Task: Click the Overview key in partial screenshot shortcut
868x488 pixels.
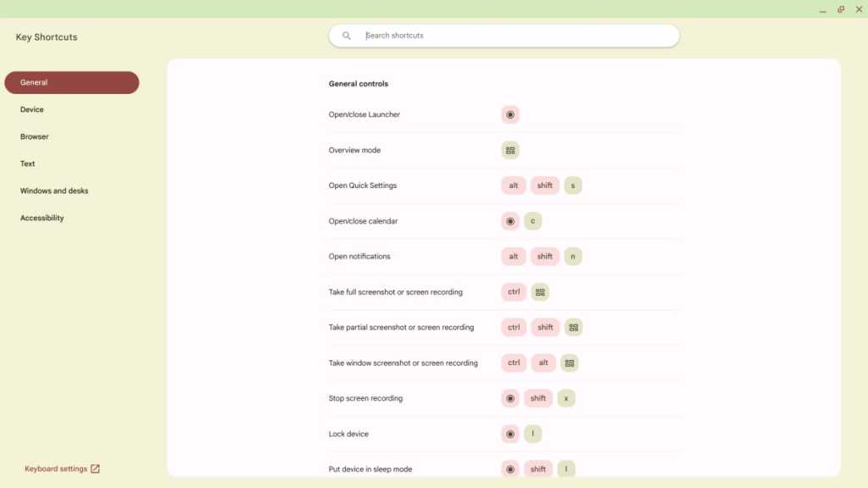Action: [572, 327]
